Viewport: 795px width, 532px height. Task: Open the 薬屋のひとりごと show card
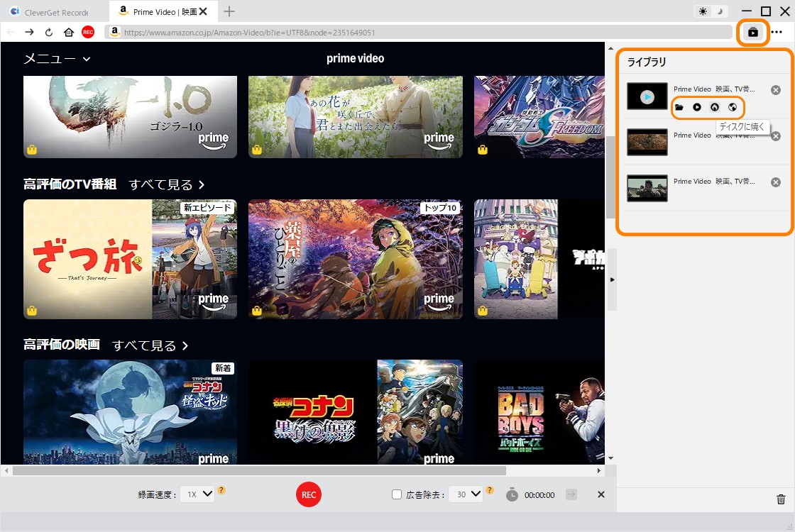(356, 260)
